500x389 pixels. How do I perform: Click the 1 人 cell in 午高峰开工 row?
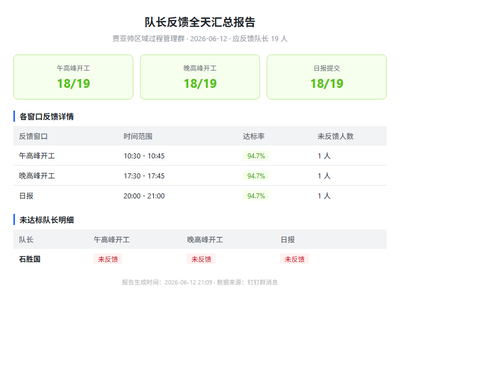(x=324, y=156)
